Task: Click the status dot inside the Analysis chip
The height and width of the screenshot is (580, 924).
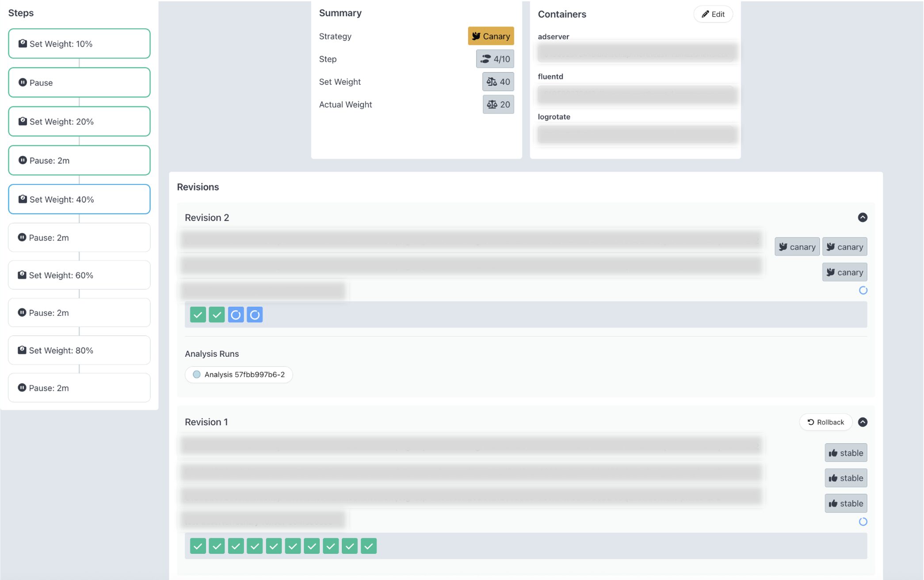Action: pyautogui.click(x=196, y=374)
